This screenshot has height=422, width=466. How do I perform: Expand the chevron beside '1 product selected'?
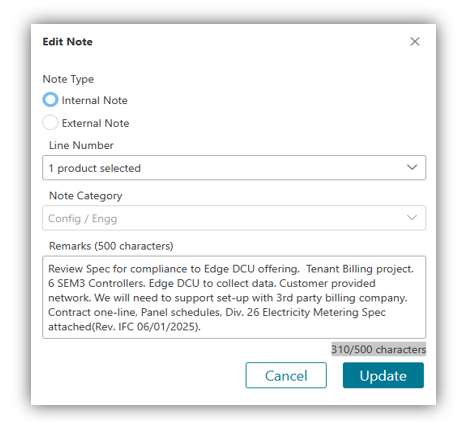(412, 167)
